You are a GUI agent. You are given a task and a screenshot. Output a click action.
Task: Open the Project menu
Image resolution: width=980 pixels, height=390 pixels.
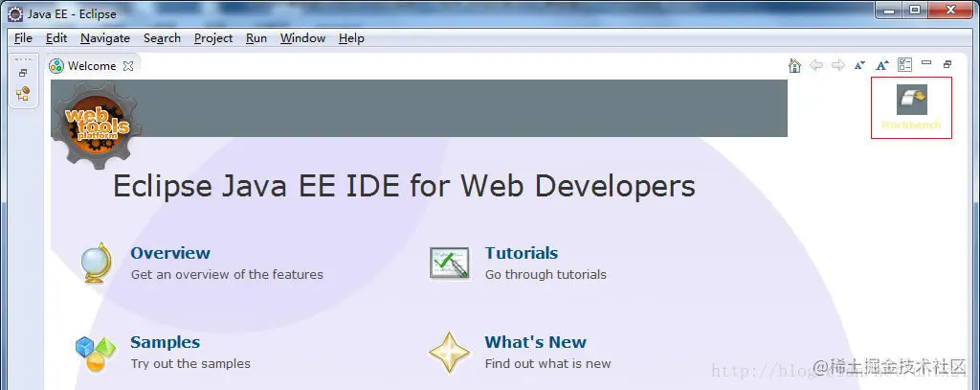(x=213, y=38)
